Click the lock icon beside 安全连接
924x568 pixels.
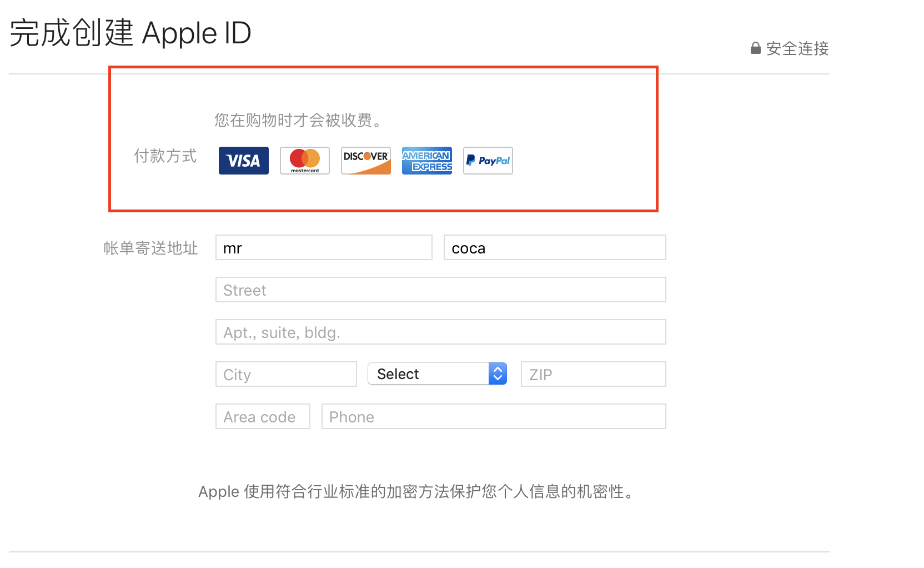pyautogui.click(x=755, y=48)
